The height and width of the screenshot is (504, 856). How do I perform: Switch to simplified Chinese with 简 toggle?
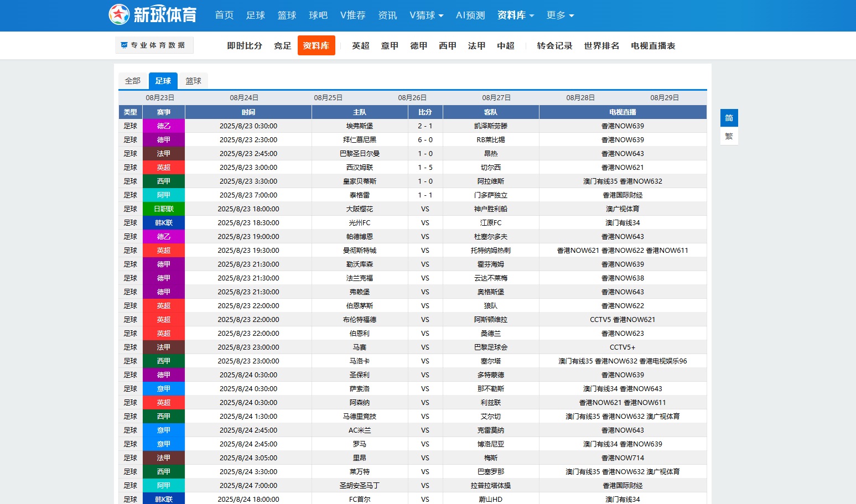[729, 118]
